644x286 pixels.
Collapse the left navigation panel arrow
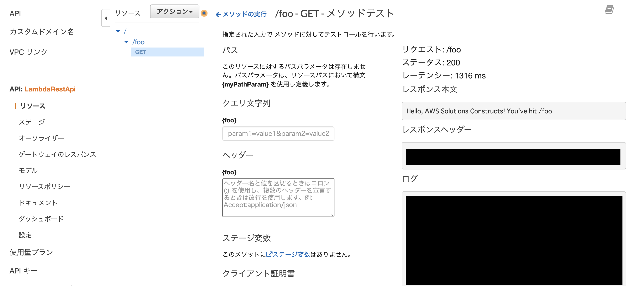(106, 18)
